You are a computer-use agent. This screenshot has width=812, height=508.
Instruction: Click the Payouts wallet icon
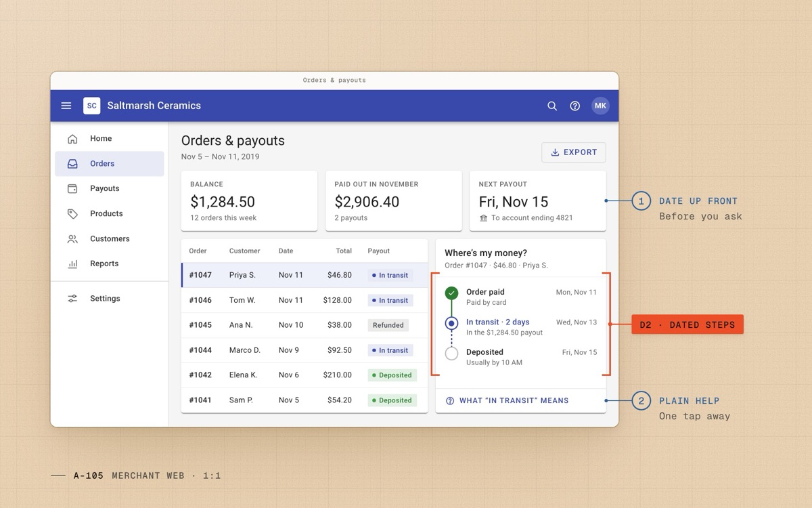point(72,189)
